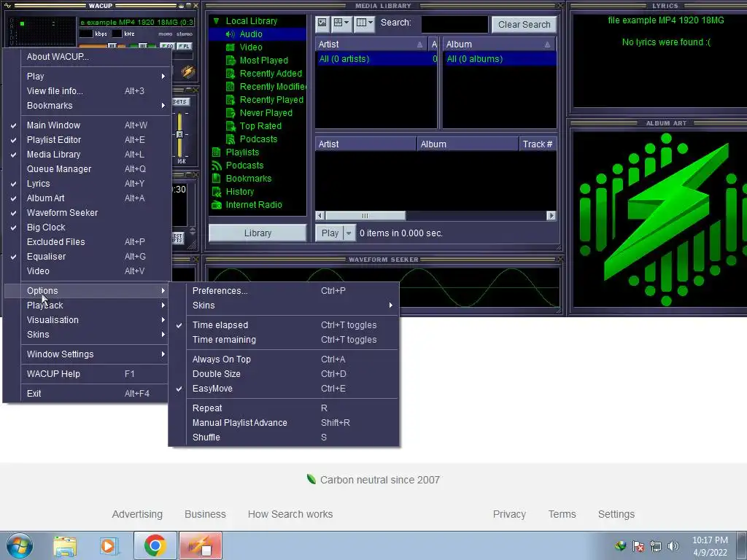Click the Clear Search button
The height and width of the screenshot is (560, 747).
click(x=524, y=24)
